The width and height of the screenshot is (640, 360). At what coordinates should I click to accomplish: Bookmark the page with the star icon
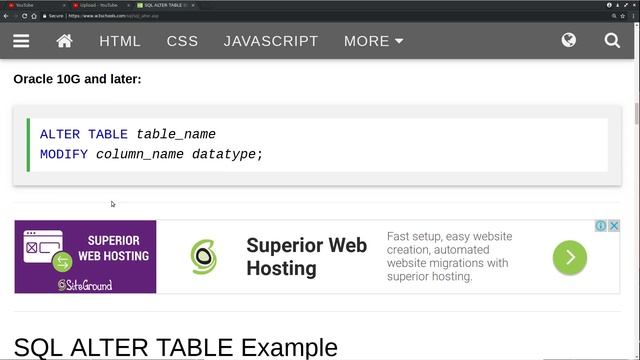coord(623,16)
